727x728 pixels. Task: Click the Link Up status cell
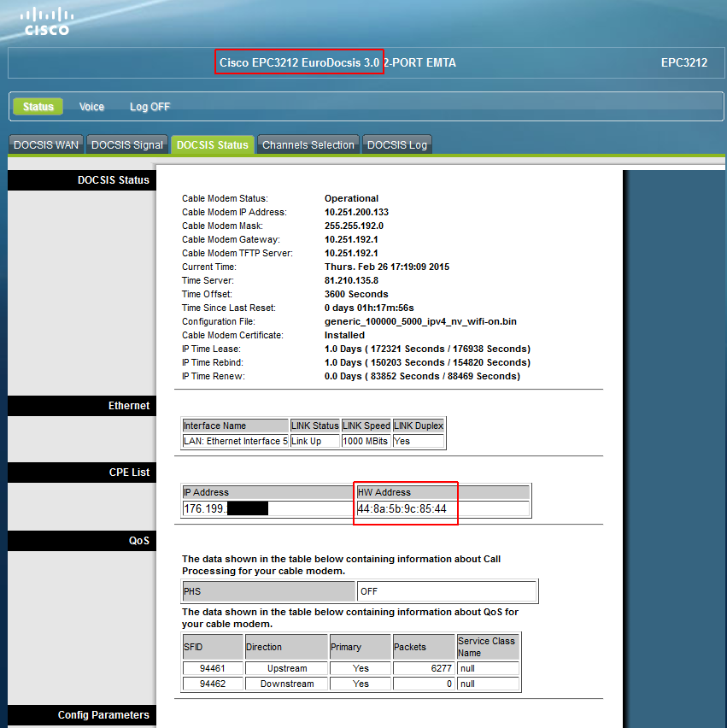pyautogui.click(x=314, y=441)
